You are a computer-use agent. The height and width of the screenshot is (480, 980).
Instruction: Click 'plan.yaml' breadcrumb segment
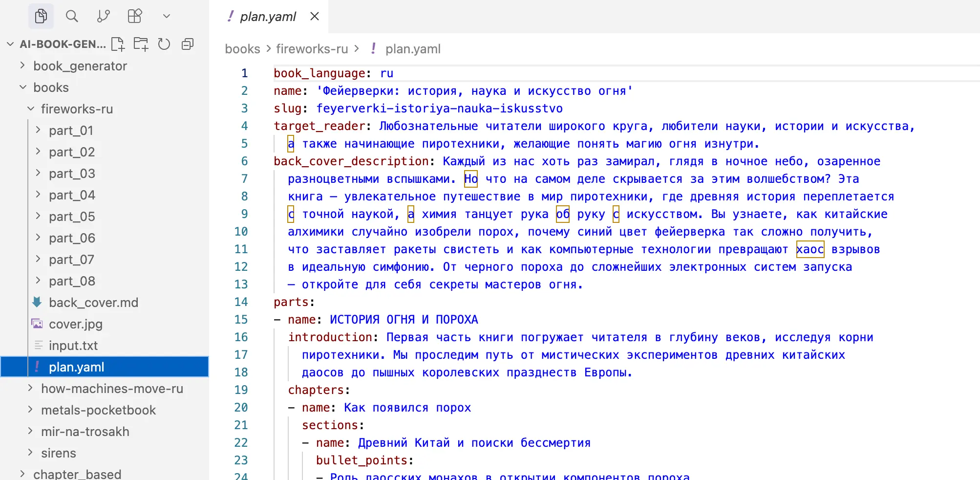tap(413, 49)
